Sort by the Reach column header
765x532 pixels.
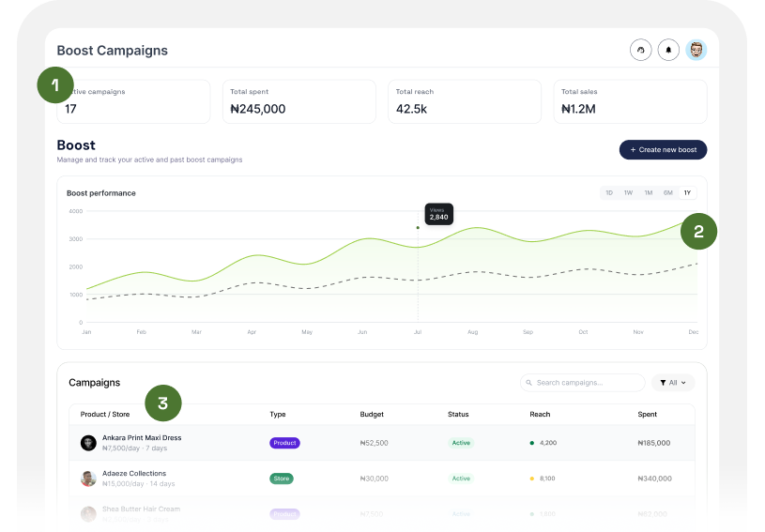[x=540, y=414]
